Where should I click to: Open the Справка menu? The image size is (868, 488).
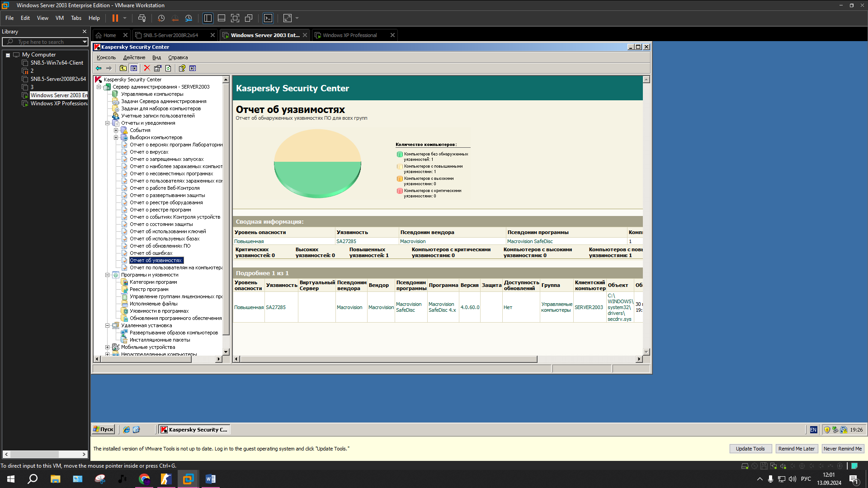[x=178, y=57]
